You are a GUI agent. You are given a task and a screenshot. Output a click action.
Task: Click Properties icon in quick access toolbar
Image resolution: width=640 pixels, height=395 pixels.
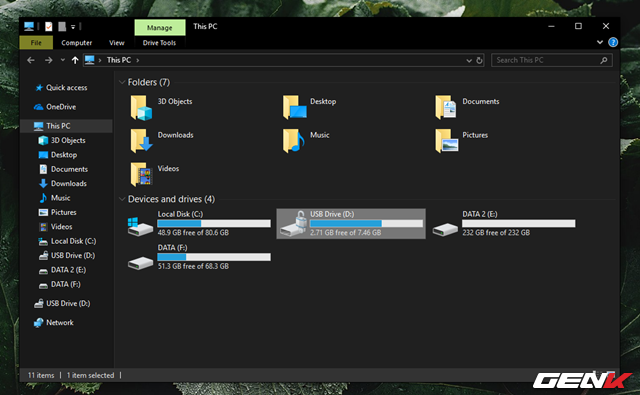click(x=49, y=27)
